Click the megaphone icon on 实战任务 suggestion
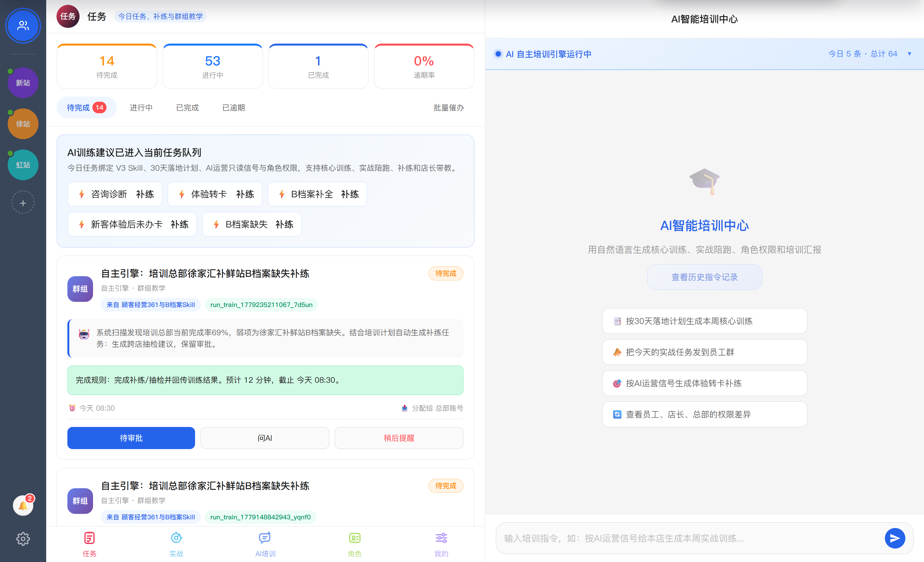 coord(617,352)
